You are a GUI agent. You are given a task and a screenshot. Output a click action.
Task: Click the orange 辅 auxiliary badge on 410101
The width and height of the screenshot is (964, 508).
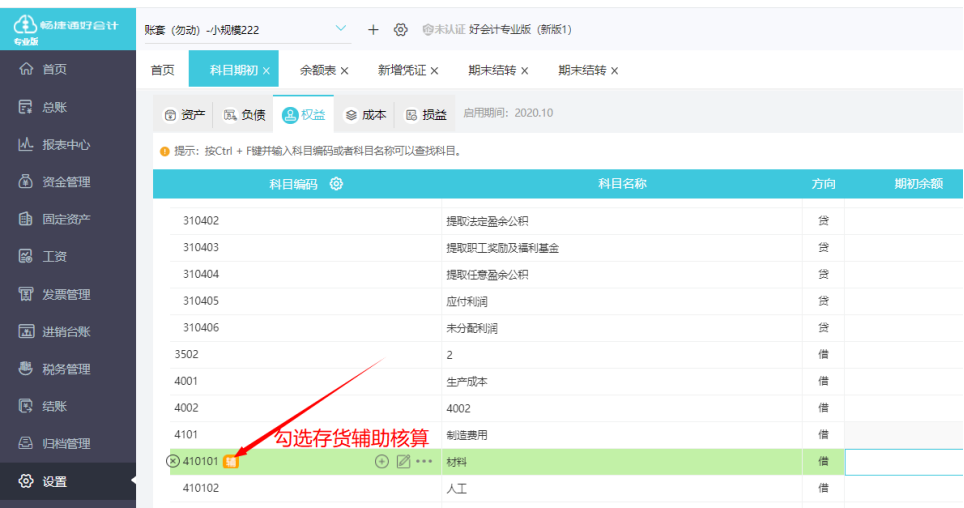click(x=231, y=462)
